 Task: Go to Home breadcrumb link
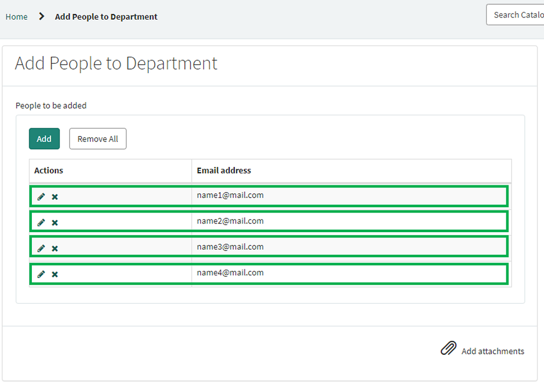click(16, 16)
